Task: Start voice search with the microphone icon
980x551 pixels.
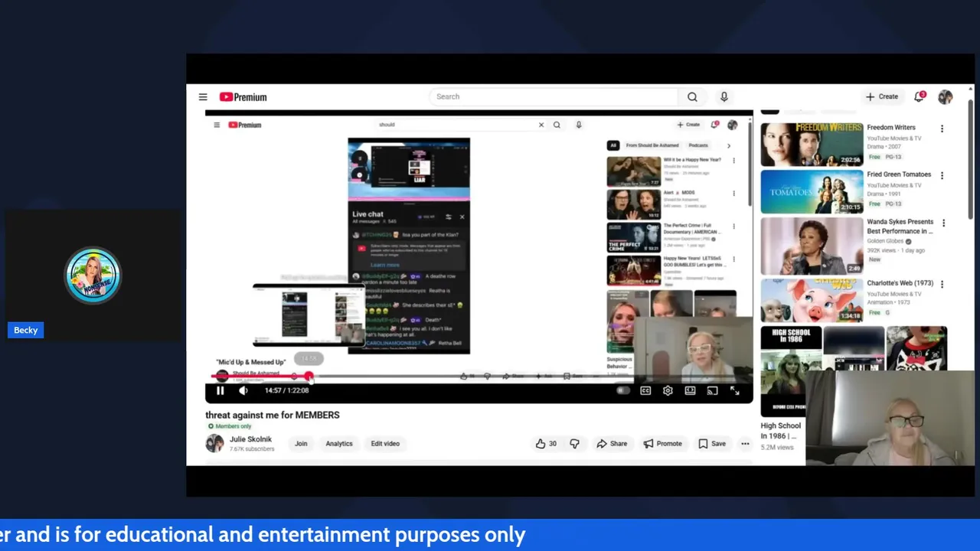Action: pyautogui.click(x=724, y=96)
